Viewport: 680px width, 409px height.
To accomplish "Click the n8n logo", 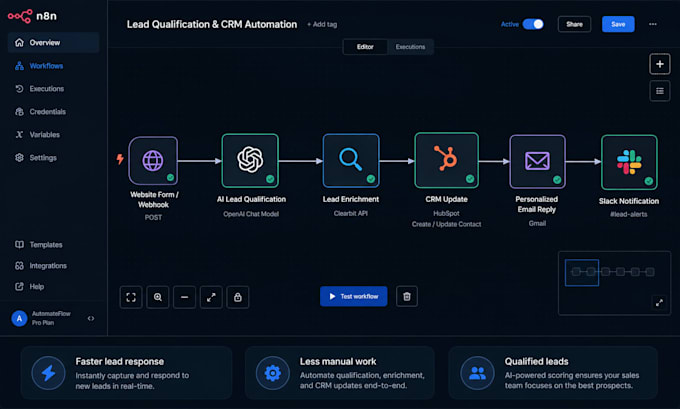I will pos(32,16).
